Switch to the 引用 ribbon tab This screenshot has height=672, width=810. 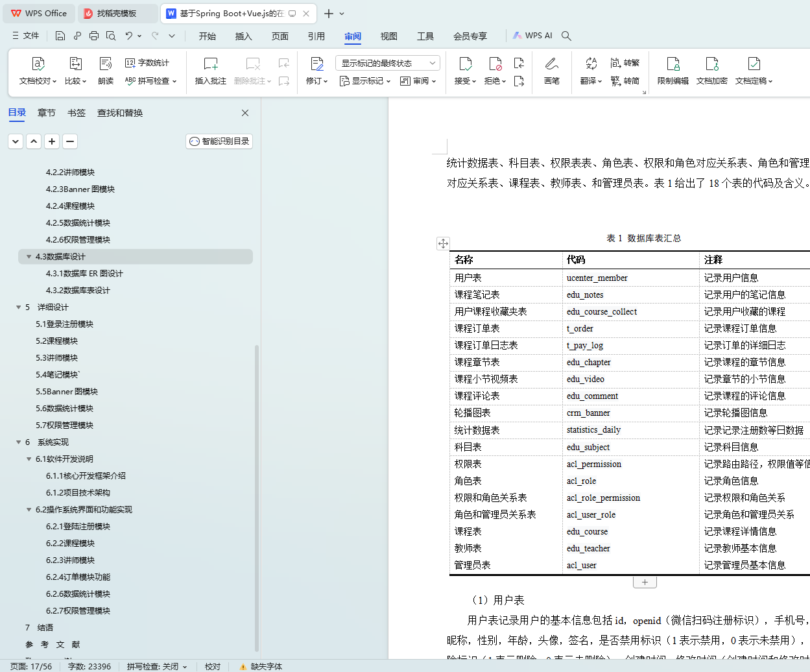point(316,36)
